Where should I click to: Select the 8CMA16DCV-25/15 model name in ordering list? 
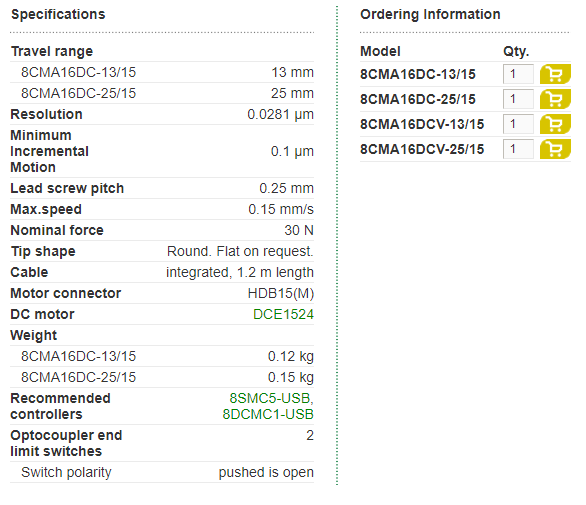click(422, 149)
